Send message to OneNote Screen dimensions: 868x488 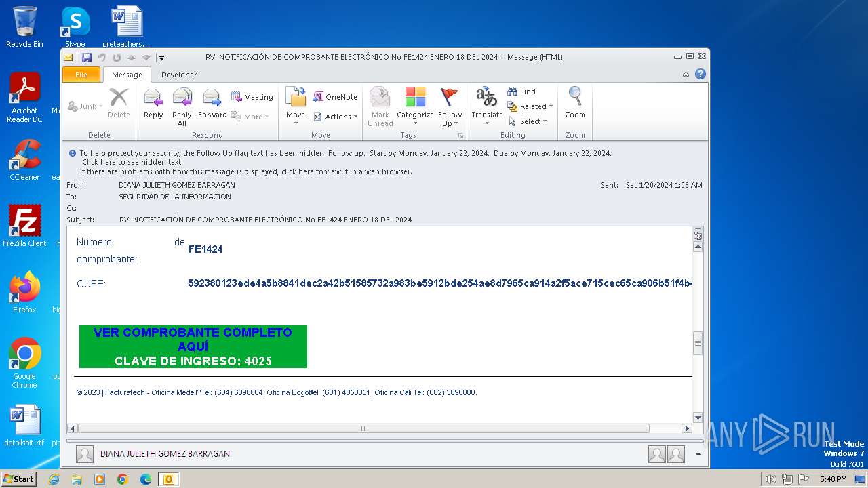(335, 97)
